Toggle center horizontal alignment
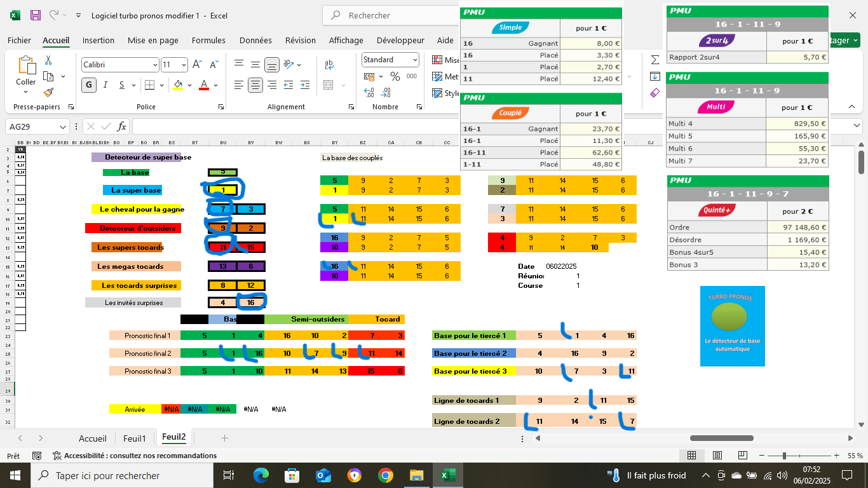The image size is (868, 488). [x=255, y=85]
